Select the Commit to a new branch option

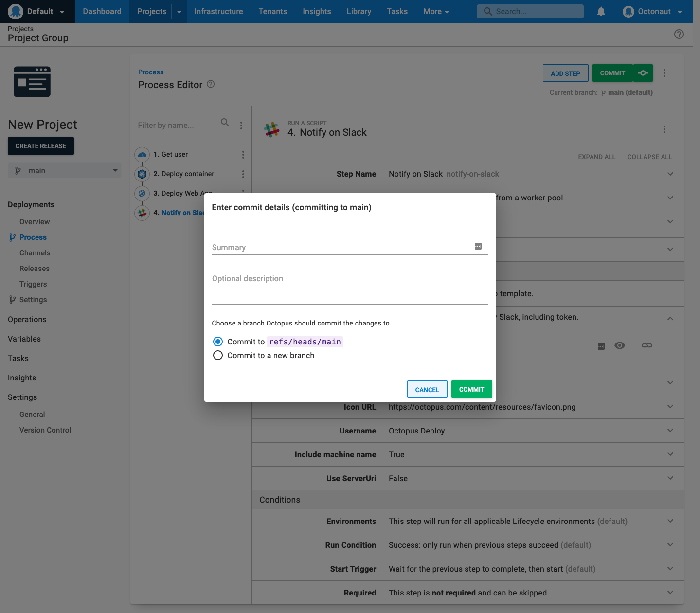point(217,355)
